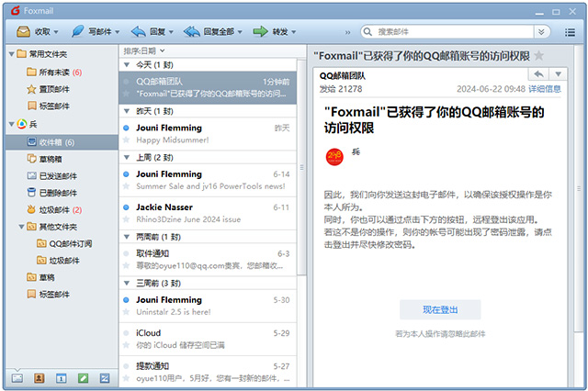Change sort order via 排序:日期 dropdown
The width and height of the screenshot is (588, 391).
coord(144,50)
